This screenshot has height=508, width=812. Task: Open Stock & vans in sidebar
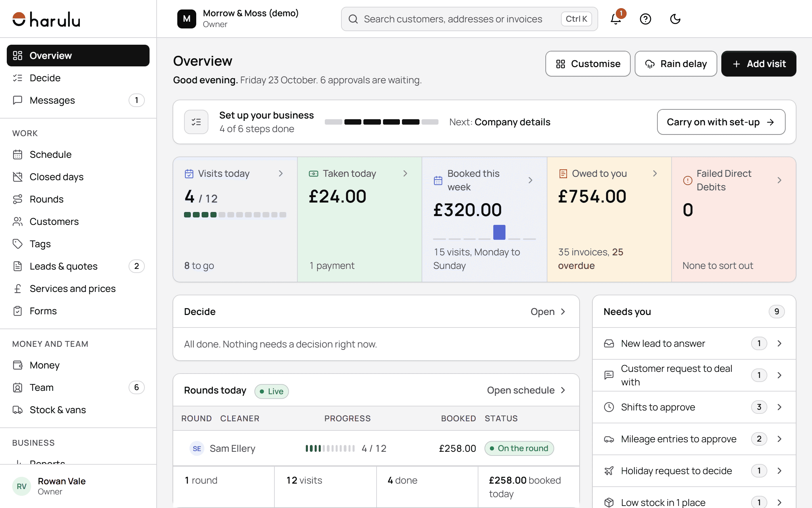pyautogui.click(x=78, y=410)
